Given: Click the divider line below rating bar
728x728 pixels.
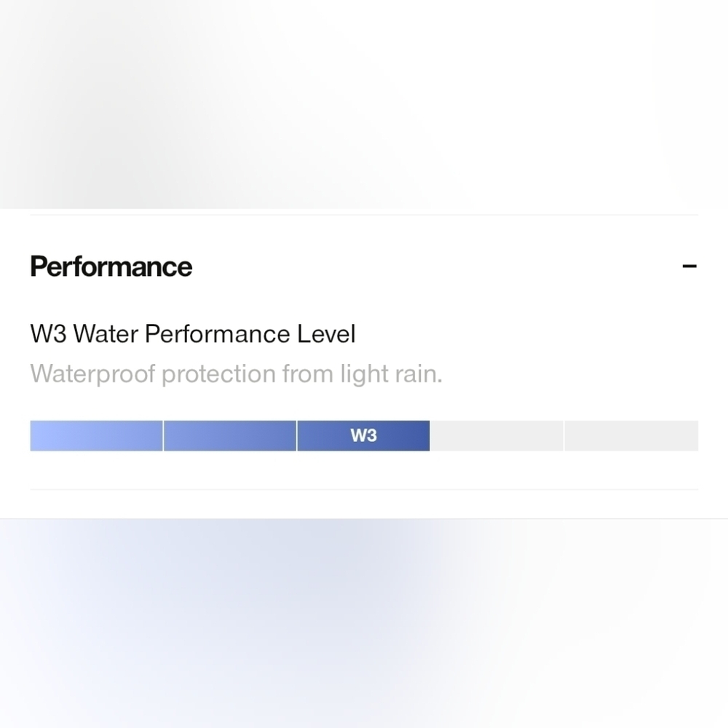Looking at the screenshot, I should [364, 489].
